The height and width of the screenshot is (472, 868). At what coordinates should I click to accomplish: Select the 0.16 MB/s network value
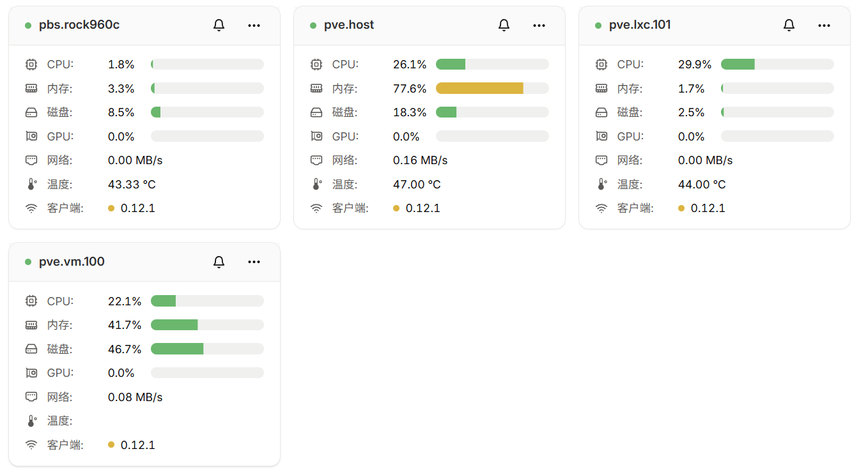click(x=421, y=160)
